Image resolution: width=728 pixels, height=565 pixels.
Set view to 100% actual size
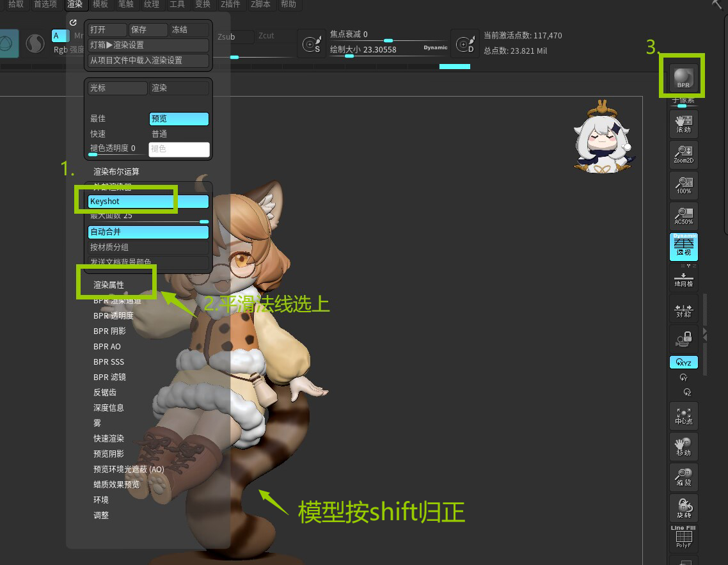point(683,185)
